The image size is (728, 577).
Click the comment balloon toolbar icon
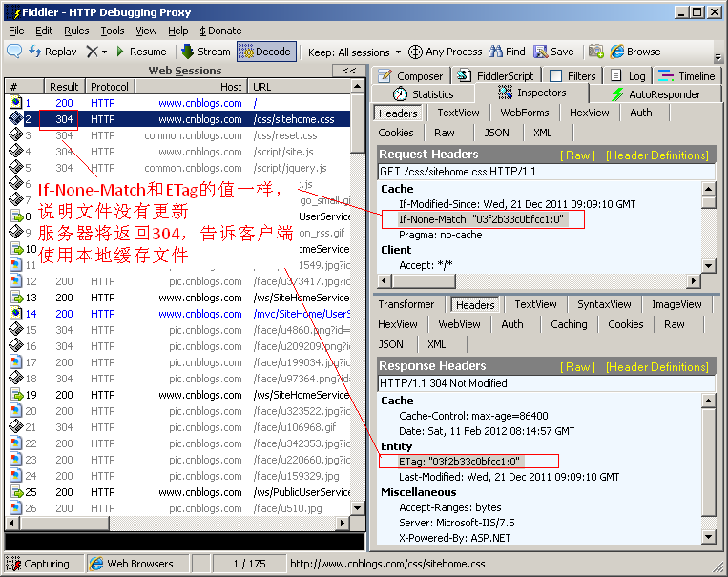coord(14,52)
